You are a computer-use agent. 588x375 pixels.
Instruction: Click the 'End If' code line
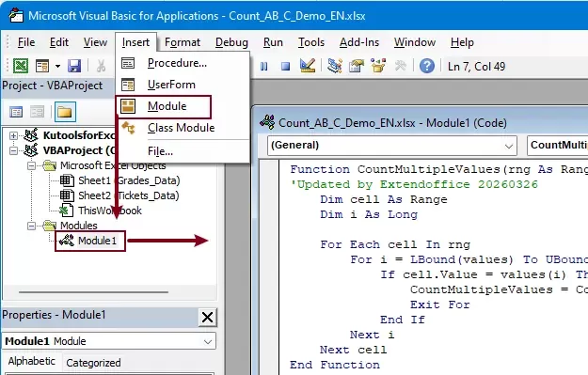[x=403, y=320]
